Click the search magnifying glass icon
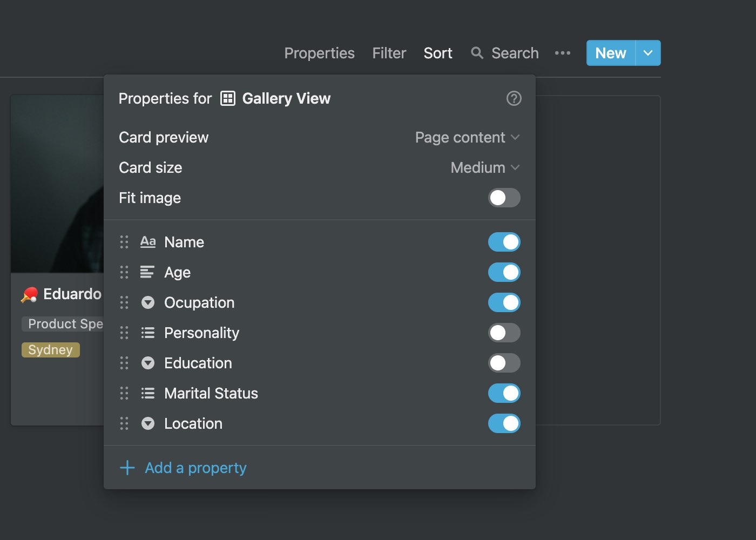Screen dimensions: 756x540 coord(477,53)
